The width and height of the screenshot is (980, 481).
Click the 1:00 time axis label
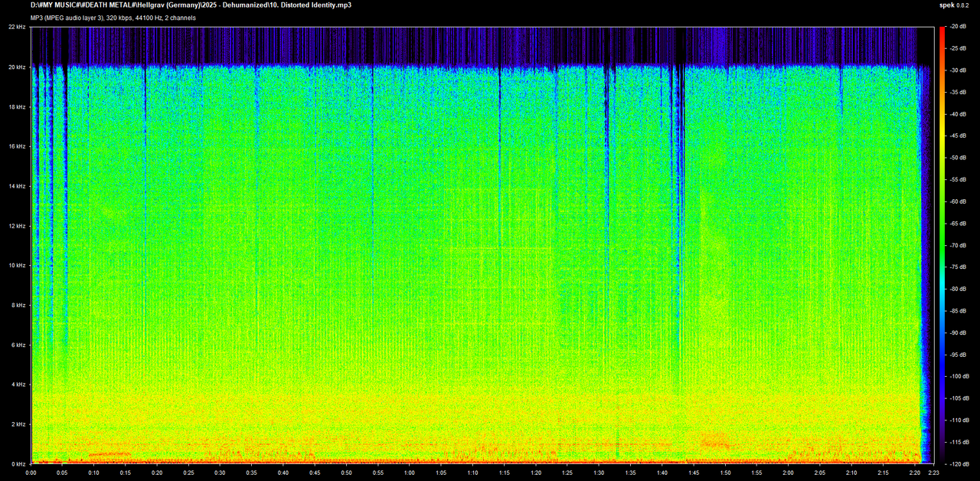pyautogui.click(x=410, y=473)
